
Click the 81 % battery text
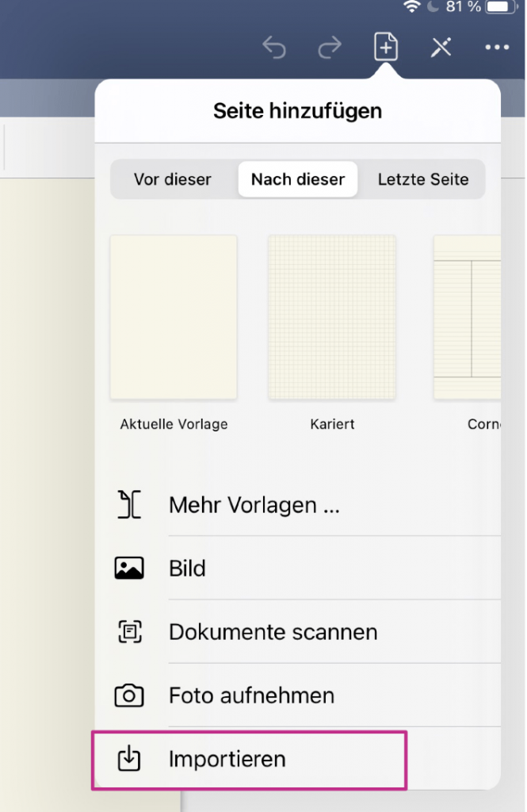[464, 6]
